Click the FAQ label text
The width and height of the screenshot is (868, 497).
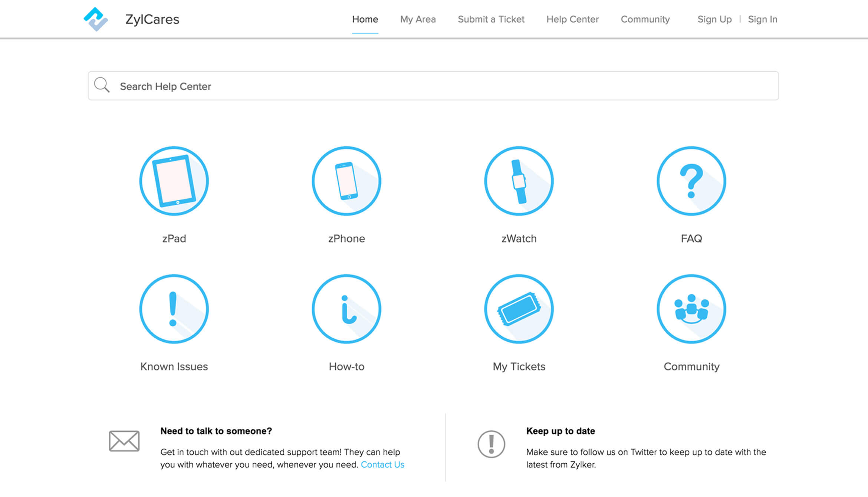[x=691, y=238]
